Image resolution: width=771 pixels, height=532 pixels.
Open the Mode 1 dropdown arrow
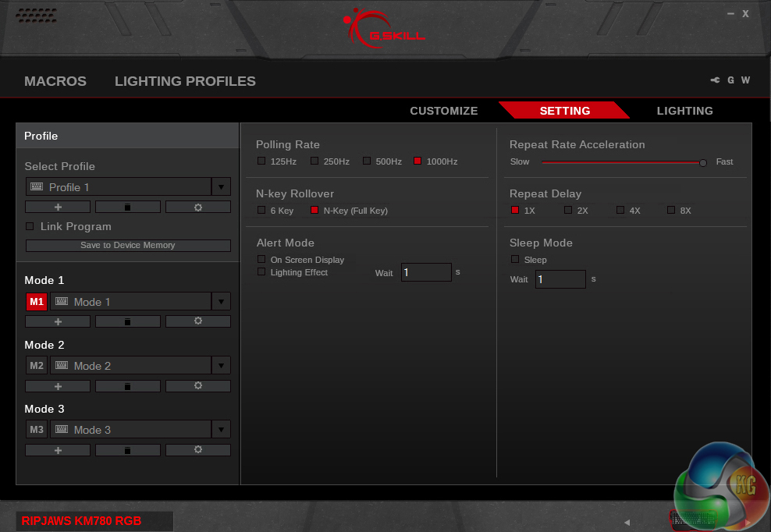pyautogui.click(x=222, y=301)
